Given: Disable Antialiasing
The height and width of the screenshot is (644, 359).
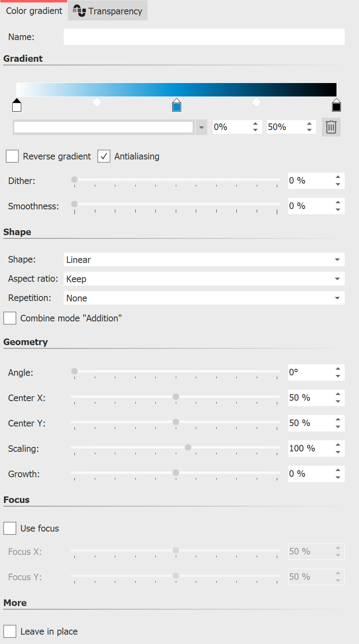Looking at the screenshot, I should click(104, 156).
